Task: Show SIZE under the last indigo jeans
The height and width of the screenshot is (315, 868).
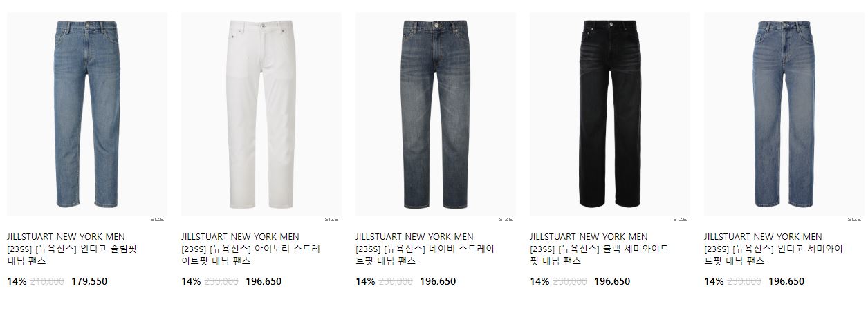Action: tap(854, 220)
